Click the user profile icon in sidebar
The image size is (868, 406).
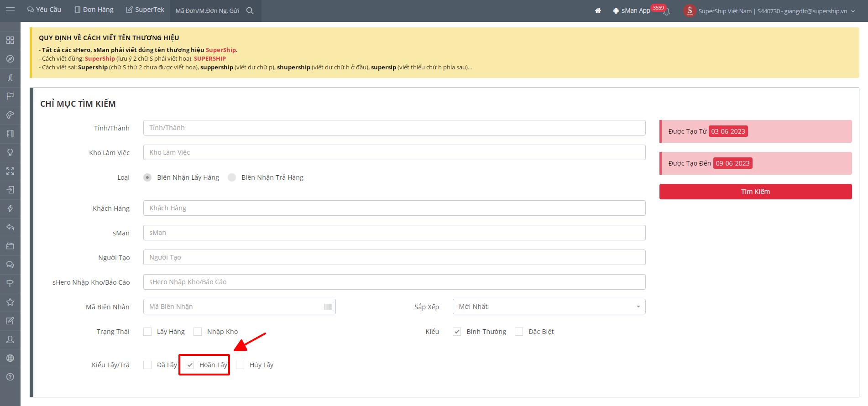click(10, 339)
